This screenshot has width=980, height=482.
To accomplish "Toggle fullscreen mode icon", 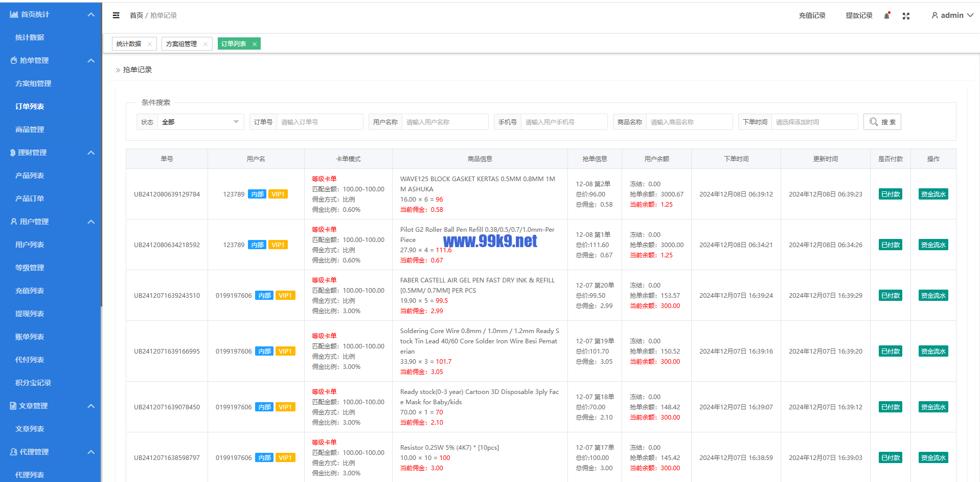I will pyautogui.click(x=906, y=16).
